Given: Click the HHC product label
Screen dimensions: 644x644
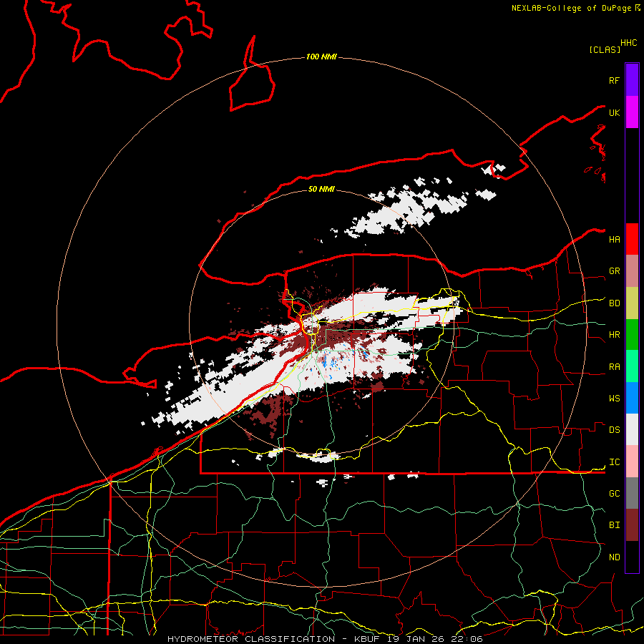Looking at the screenshot, I should (x=628, y=43).
